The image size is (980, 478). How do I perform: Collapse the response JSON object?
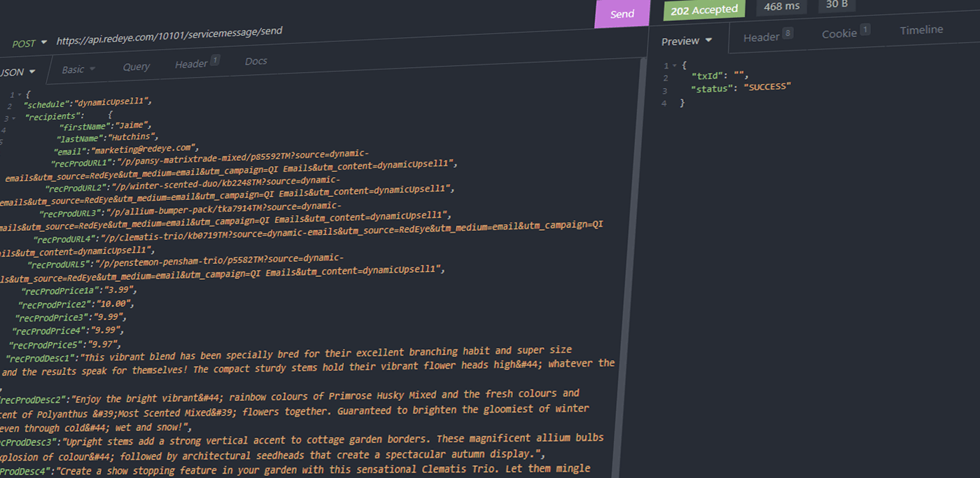pos(673,64)
